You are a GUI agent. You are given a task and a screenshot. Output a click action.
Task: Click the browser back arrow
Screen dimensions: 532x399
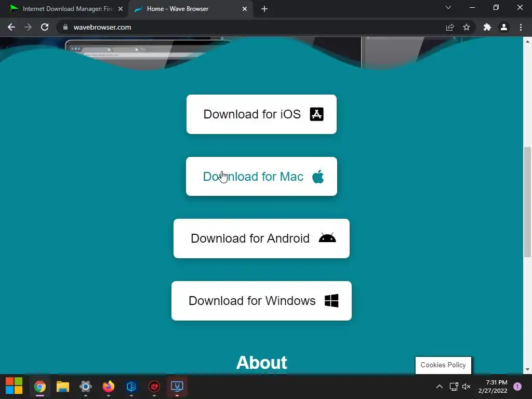11,27
